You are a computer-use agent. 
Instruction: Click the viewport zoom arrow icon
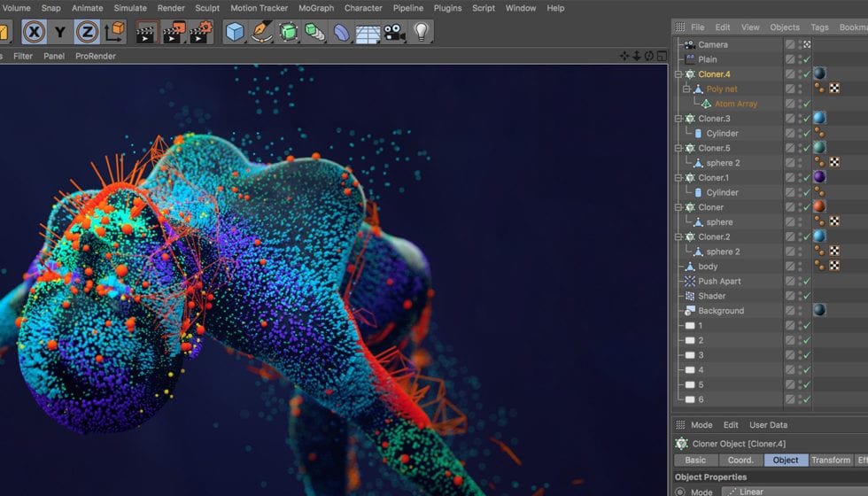coord(637,56)
